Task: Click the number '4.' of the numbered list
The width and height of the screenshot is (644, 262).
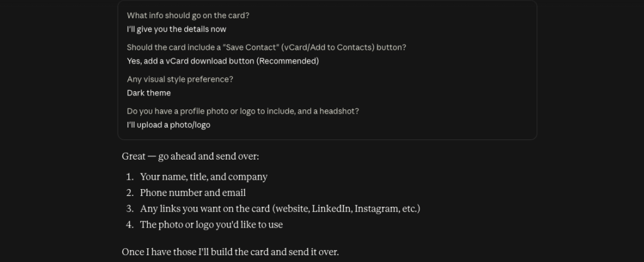Action: 130,225
